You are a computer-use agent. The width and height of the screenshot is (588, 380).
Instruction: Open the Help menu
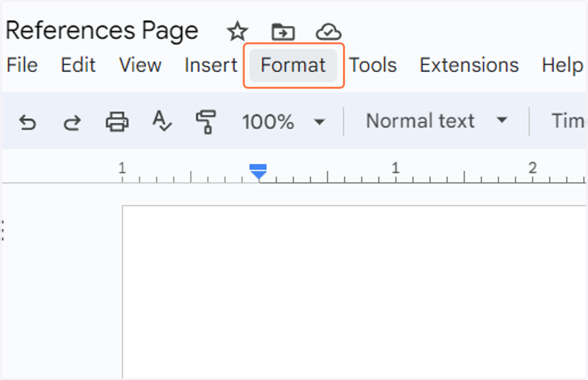click(x=563, y=65)
